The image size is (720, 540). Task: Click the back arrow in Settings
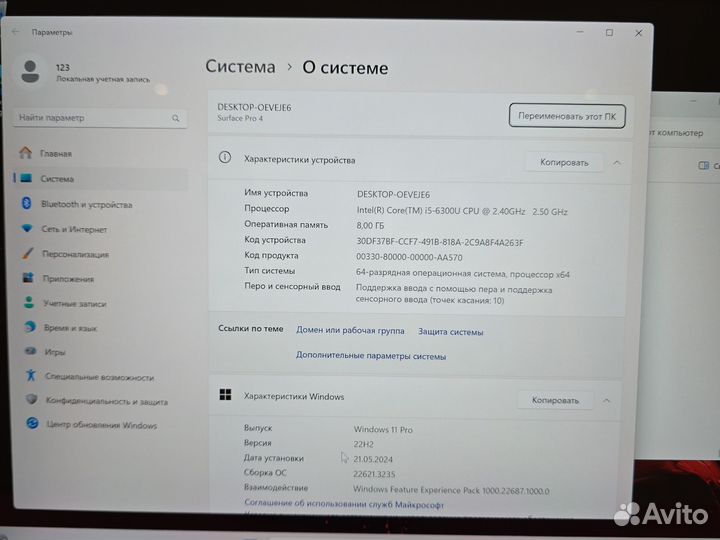tap(16, 32)
